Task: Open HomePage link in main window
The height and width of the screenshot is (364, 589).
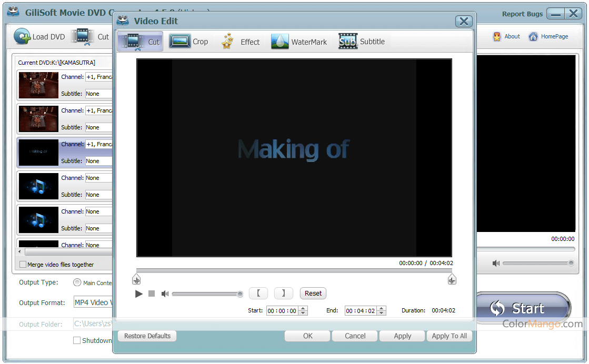Action: click(x=548, y=36)
